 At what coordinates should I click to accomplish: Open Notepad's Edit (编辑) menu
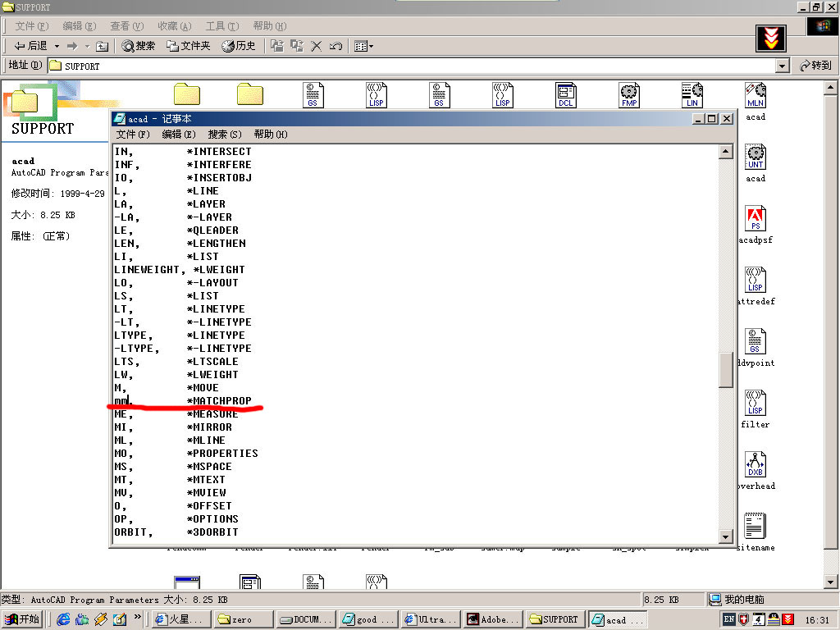pyautogui.click(x=178, y=135)
